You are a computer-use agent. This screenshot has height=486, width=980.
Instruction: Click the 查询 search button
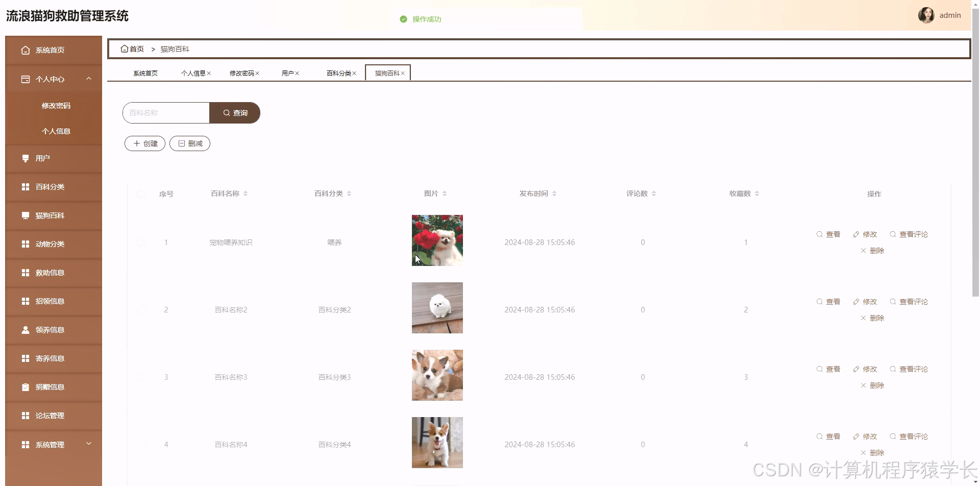point(235,113)
